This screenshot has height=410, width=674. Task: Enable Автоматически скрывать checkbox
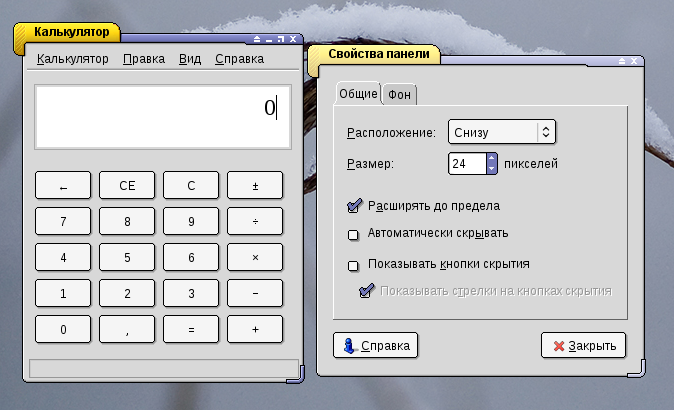353,235
